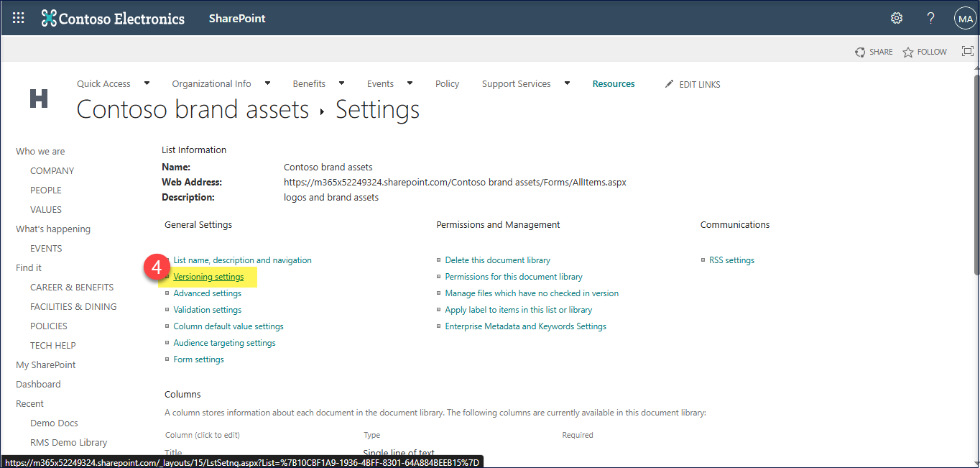Follow this site with star icon
This screenshot has width=980, height=468.
(x=908, y=52)
